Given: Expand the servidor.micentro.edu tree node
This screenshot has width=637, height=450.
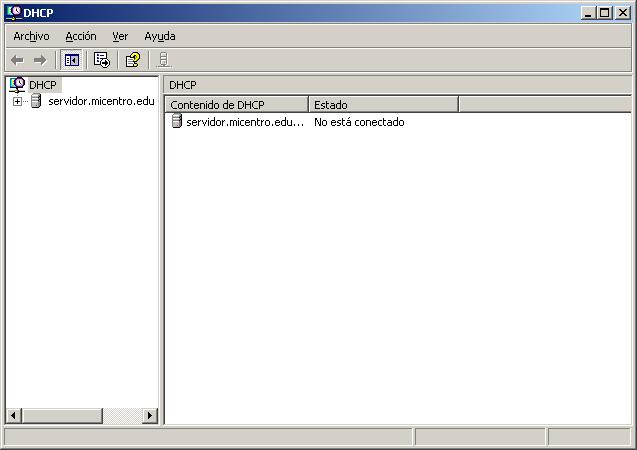Looking at the screenshot, I should (x=17, y=101).
